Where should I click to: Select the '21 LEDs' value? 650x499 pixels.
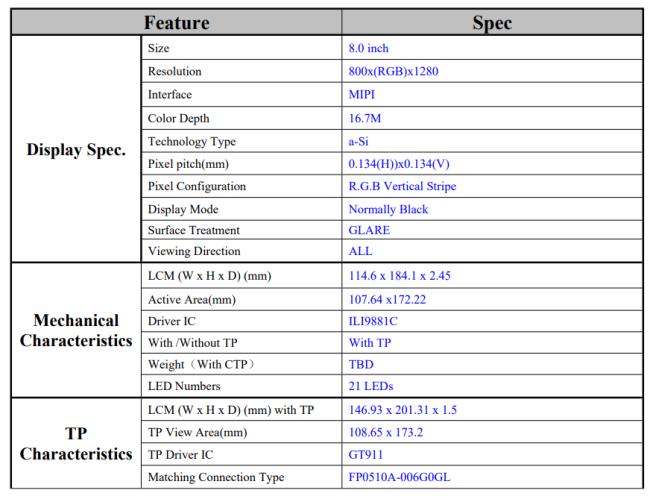(369, 387)
